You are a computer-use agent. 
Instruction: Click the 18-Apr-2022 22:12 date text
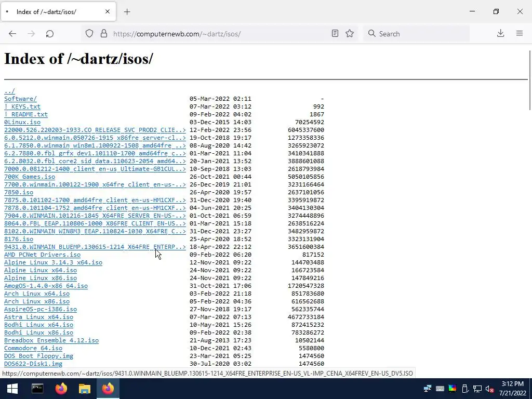[x=220, y=247]
